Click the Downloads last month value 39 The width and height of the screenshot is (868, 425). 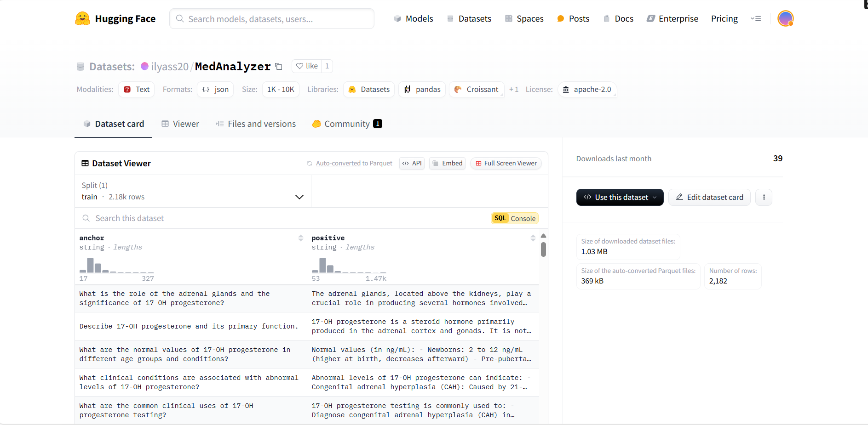pos(777,159)
